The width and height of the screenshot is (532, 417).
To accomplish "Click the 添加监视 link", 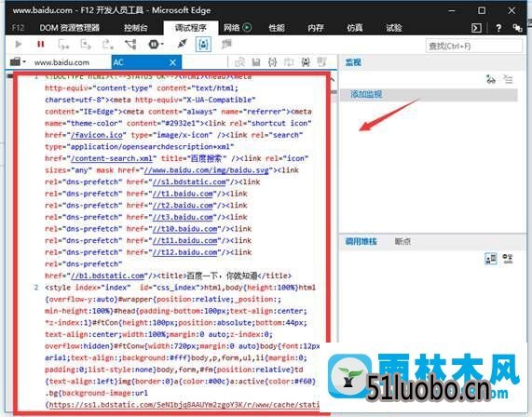I will pyautogui.click(x=366, y=94).
